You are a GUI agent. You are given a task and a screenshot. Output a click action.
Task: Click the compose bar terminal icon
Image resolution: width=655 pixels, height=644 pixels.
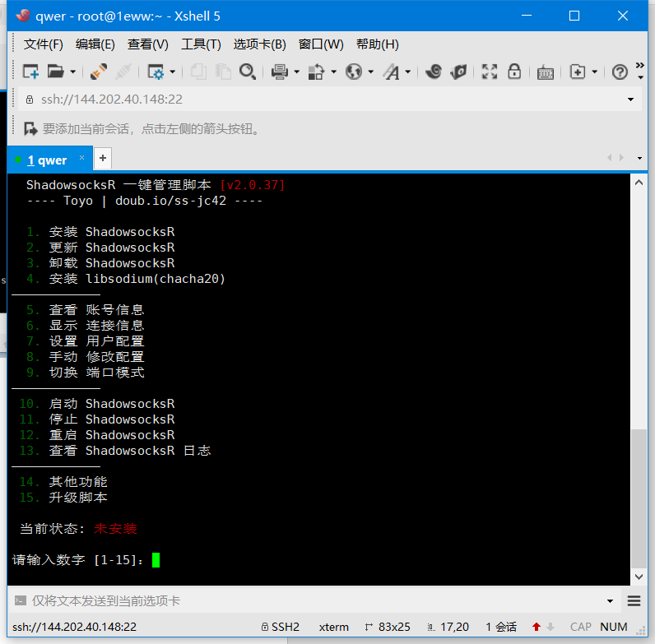21,600
